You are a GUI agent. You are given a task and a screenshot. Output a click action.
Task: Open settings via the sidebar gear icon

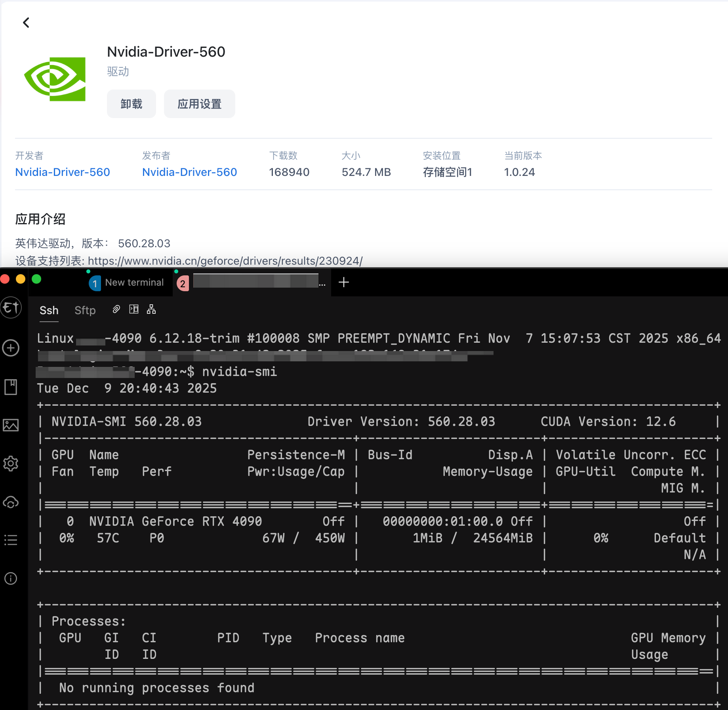11,464
